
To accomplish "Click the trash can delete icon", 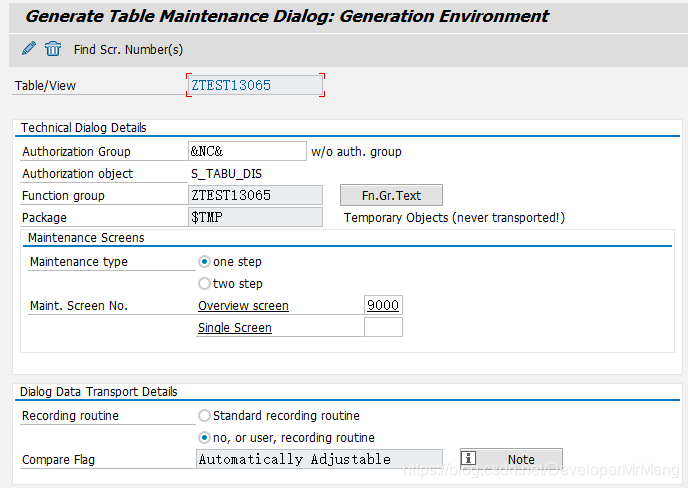I will (53, 49).
